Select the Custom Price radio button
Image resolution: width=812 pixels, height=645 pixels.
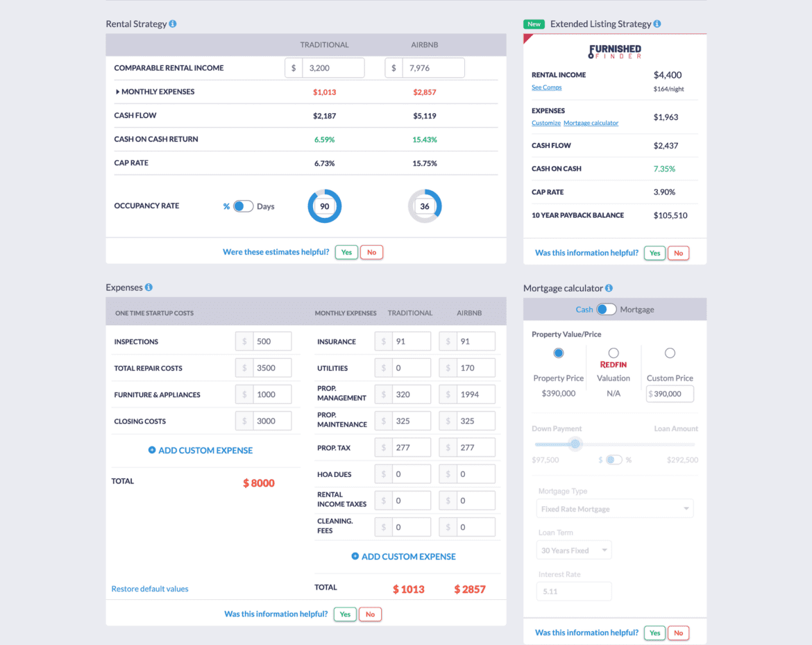669,352
